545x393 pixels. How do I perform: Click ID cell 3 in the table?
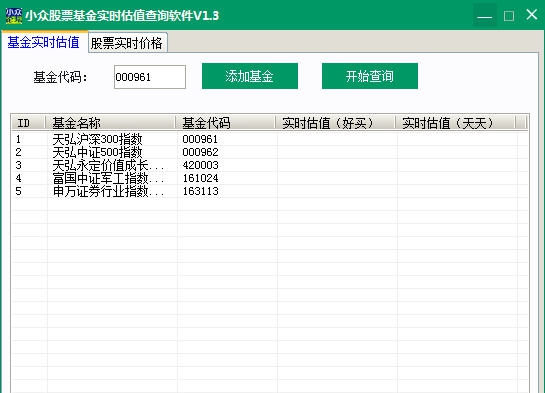[18, 165]
